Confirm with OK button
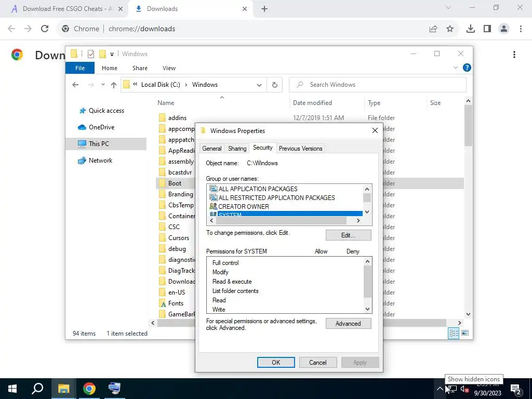532x399 pixels. [276, 362]
